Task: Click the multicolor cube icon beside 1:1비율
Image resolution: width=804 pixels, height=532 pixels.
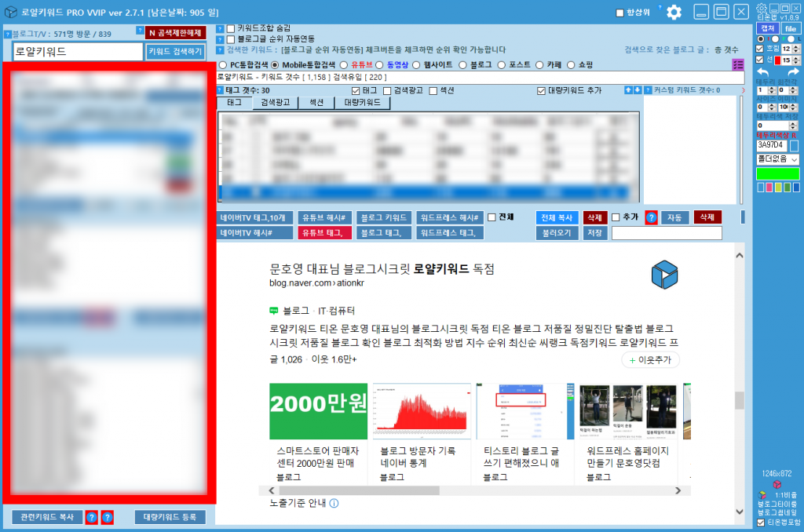Action: click(x=762, y=495)
